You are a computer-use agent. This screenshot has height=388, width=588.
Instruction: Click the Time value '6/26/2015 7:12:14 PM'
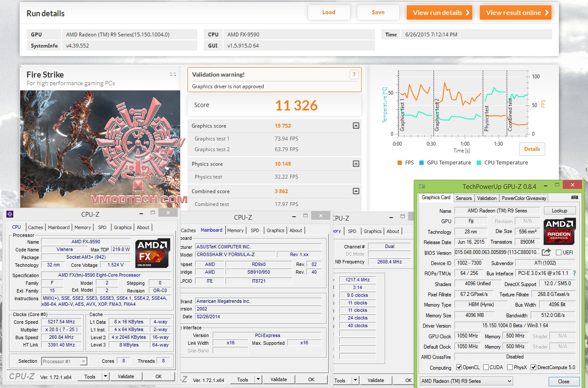(x=431, y=35)
